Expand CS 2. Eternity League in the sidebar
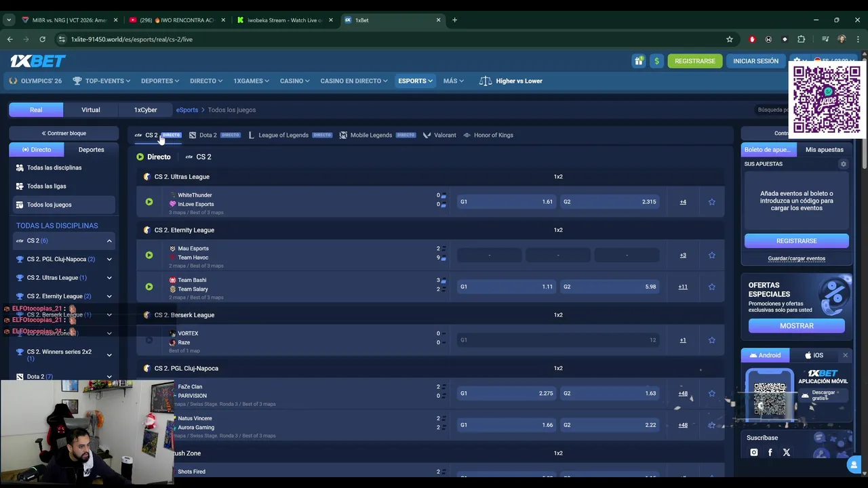Image resolution: width=868 pixels, height=488 pixels. [109, 296]
